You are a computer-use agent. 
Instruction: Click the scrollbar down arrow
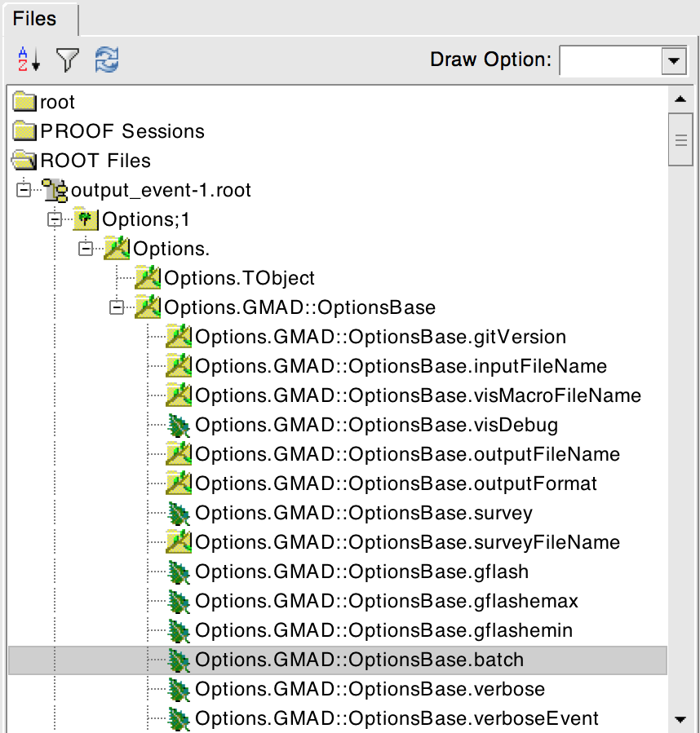click(x=680, y=719)
